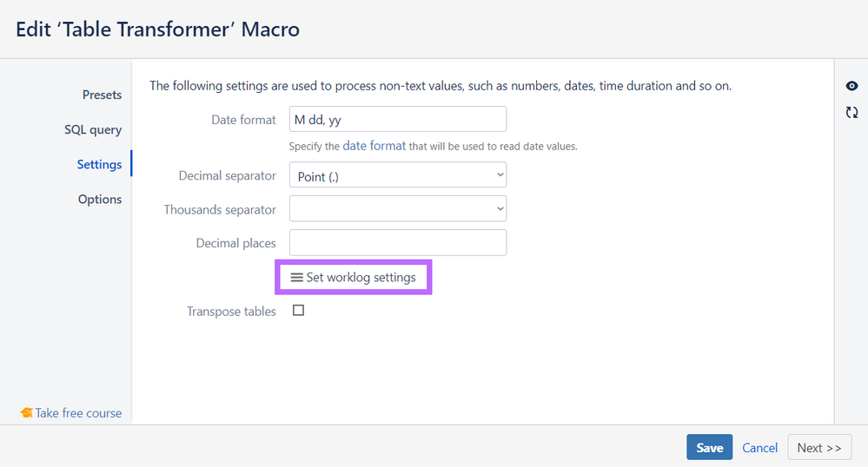Screen dimensions: 868x467
Task: Open the Options tab
Action: (100, 199)
